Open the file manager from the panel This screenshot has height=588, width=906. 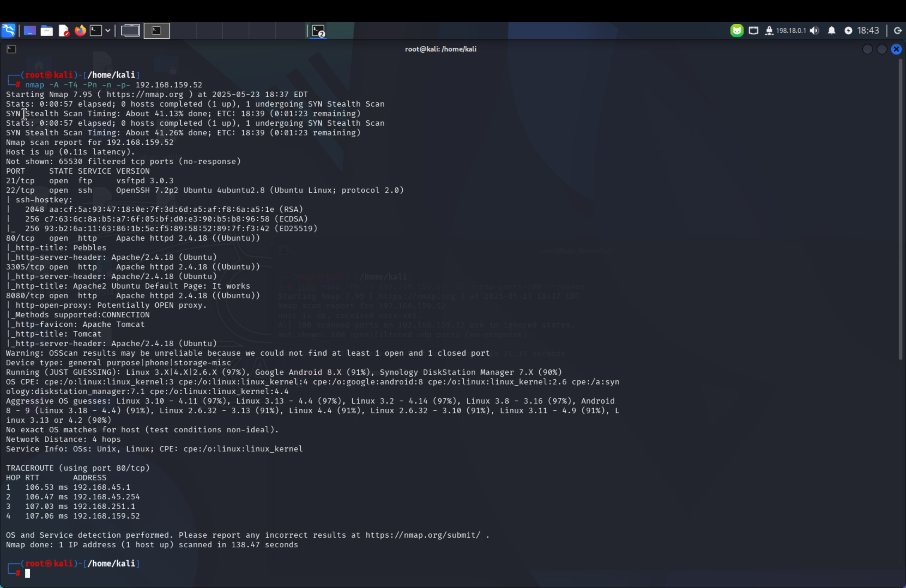tap(46, 31)
